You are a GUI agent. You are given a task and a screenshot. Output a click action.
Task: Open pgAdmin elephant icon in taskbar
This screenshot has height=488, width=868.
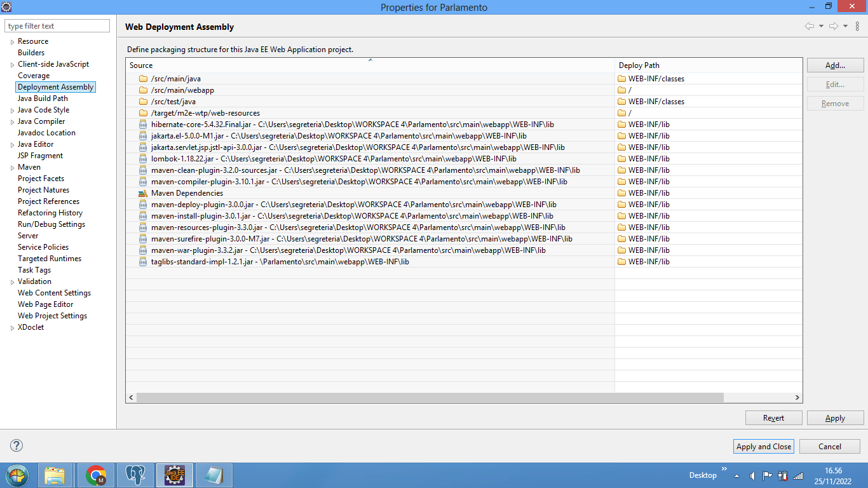click(135, 475)
